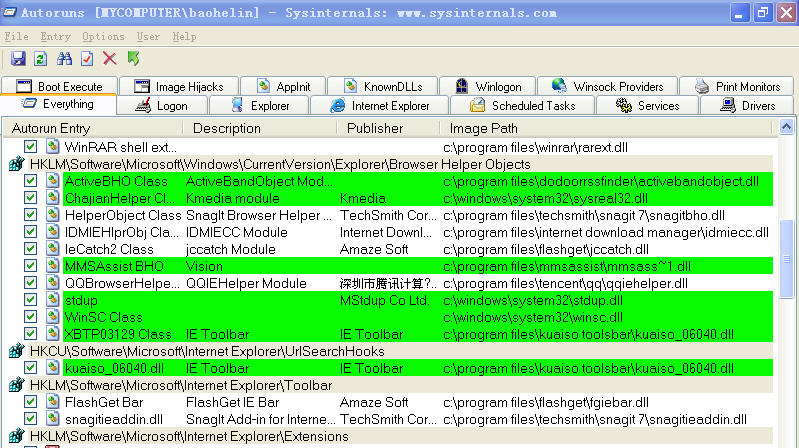Select the winsc.dll image path

coord(533,318)
